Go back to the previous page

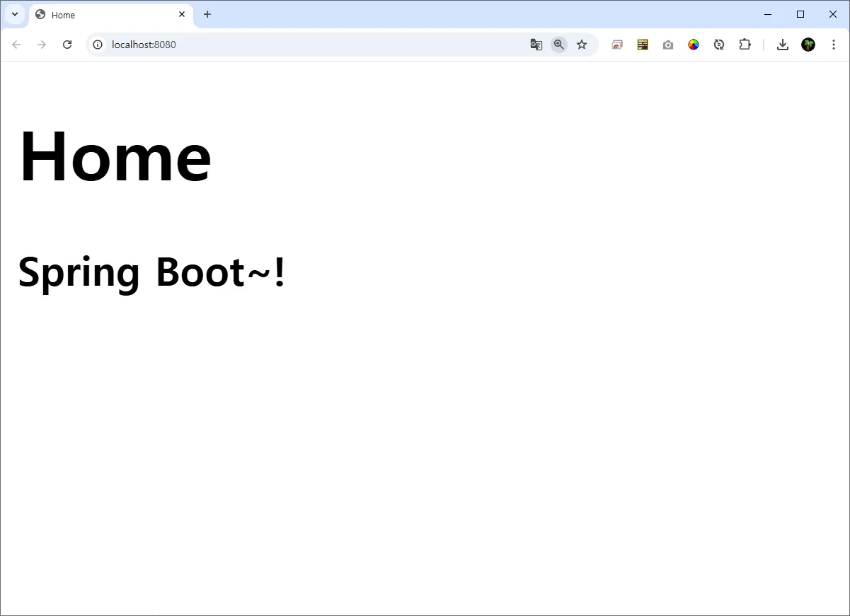pos(16,45)
